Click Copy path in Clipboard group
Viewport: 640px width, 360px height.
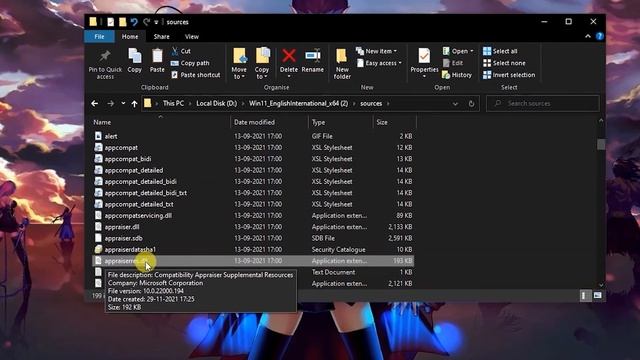[x=190, y=63]
